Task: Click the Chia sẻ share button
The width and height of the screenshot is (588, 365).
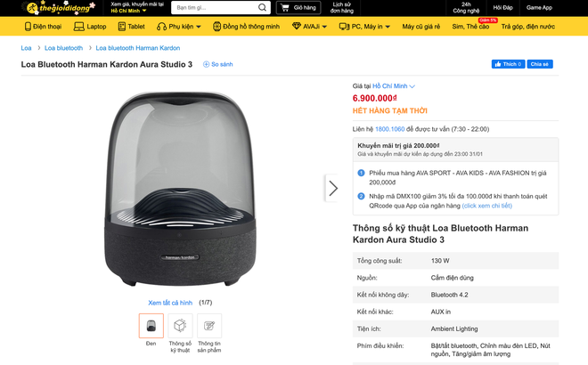Action: [x=540, y=64]
